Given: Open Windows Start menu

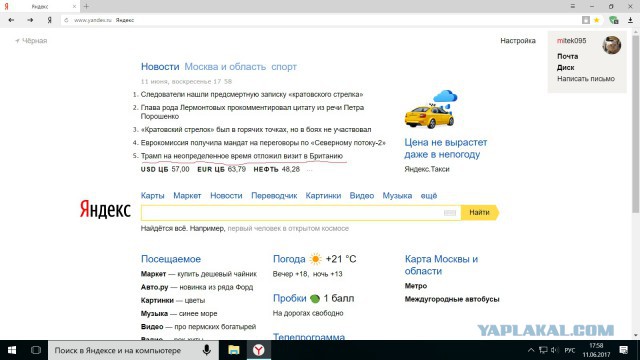Looking at the screenshot, I should (x=12, y=350).
